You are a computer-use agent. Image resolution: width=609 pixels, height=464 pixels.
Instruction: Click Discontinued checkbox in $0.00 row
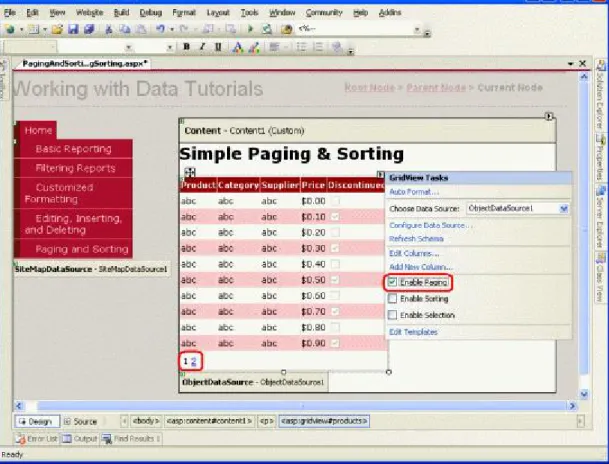click(335, 201)
